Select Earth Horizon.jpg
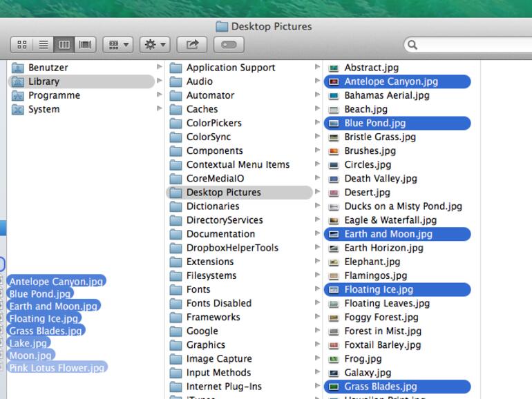This screenshot has height=399, width=532. point(397,248)
